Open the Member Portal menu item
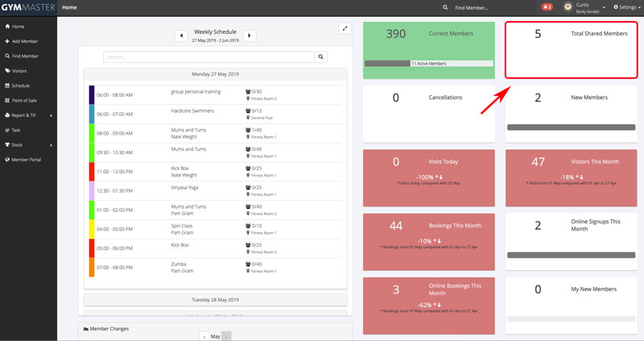This screenshot has height=341, width=644. (26, 160)
